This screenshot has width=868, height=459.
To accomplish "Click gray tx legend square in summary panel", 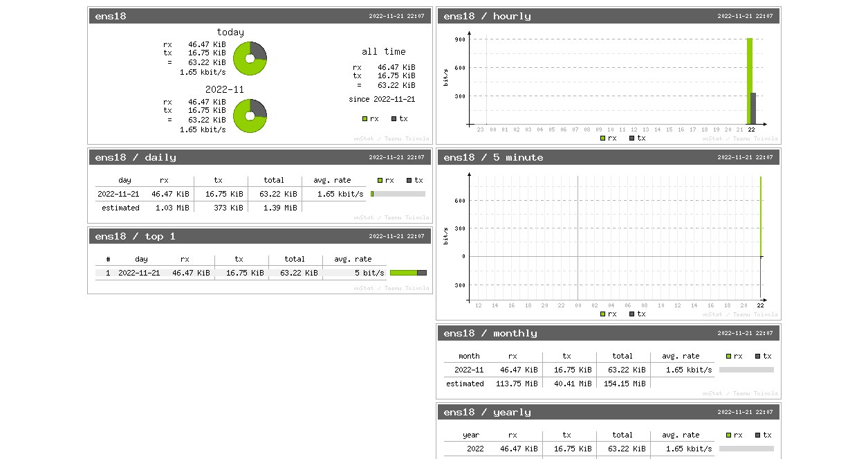I will tap(394, 119).
